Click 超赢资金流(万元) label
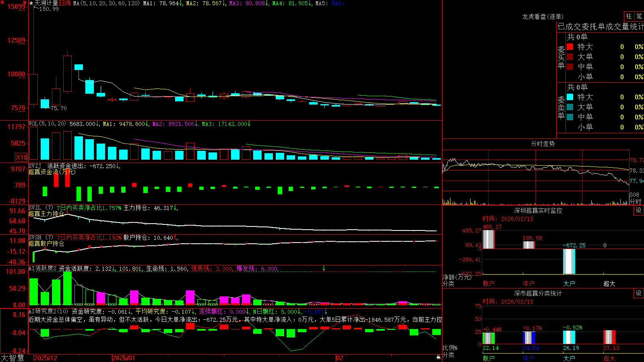The height and width of the screenshot is (362, 644). pos(52,172)
